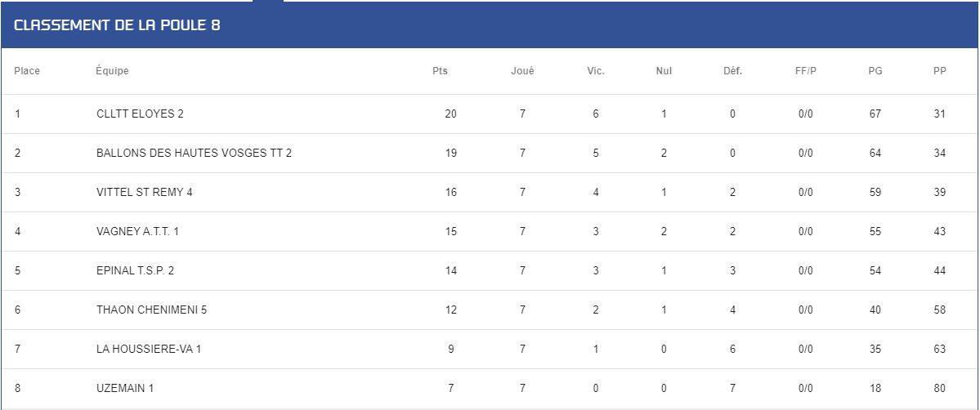Select the Place column header
This screenshot has width=980, height=410.
[x=27, y=71]
